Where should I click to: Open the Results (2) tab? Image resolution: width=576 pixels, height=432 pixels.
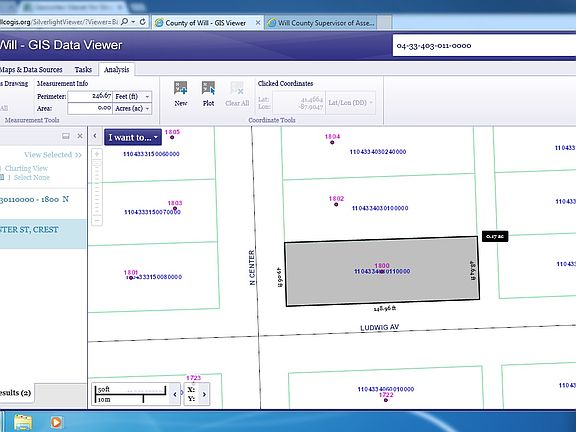[x=15, y=393]
